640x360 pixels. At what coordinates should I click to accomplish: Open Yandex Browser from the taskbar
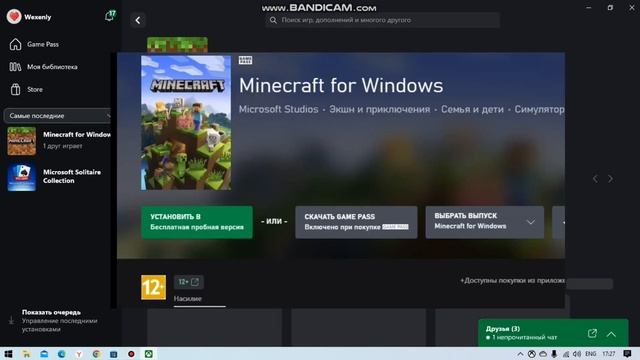pos(79,354)
